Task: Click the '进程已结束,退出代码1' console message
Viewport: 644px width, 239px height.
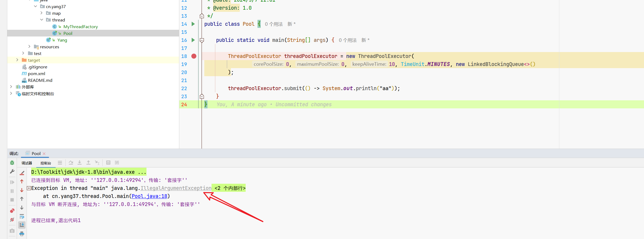Action: pyautogui.click(x=56, y=220)
